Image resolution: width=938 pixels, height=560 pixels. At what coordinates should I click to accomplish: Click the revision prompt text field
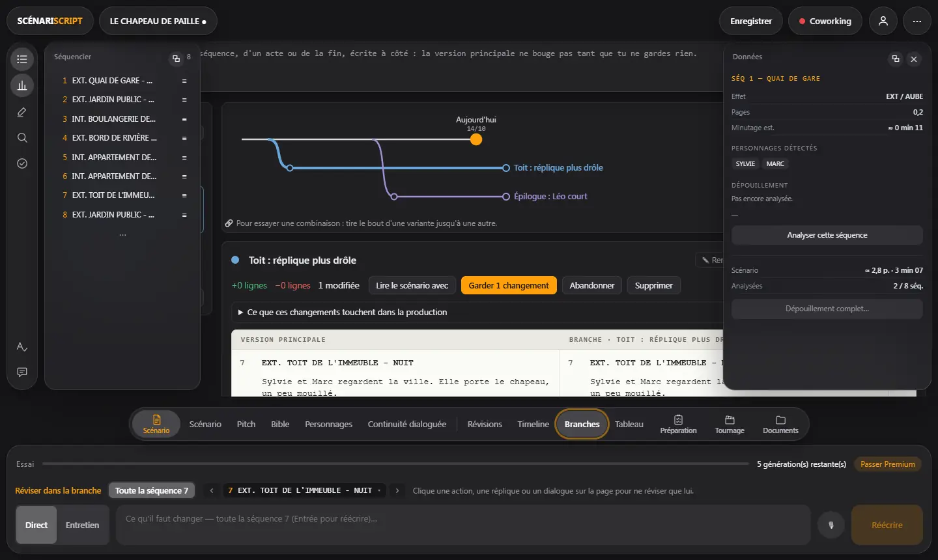click(x=463, y=525)
